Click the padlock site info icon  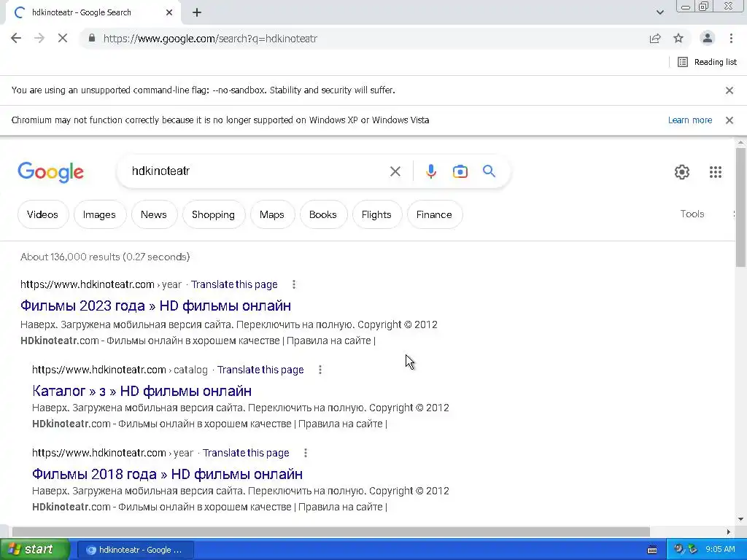91,38
